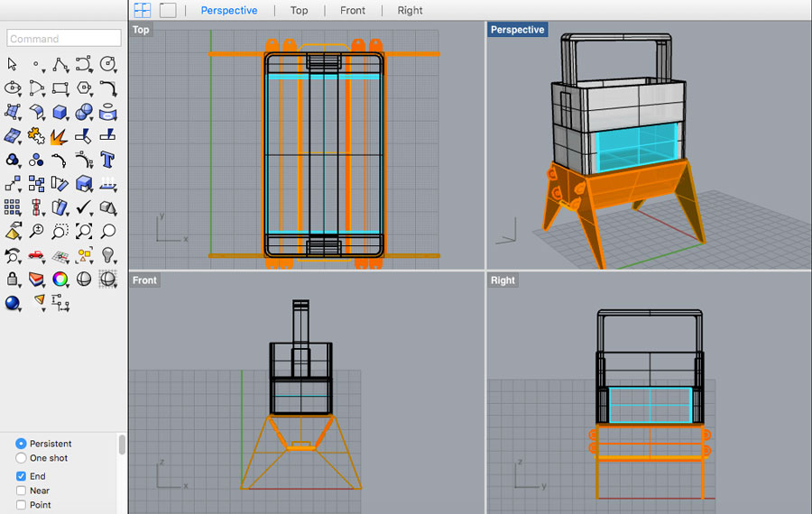The height and width of the screenshot is (514, 812).
Task: Select the Persistent osnap radio button
Action: (x=21, y=444)
